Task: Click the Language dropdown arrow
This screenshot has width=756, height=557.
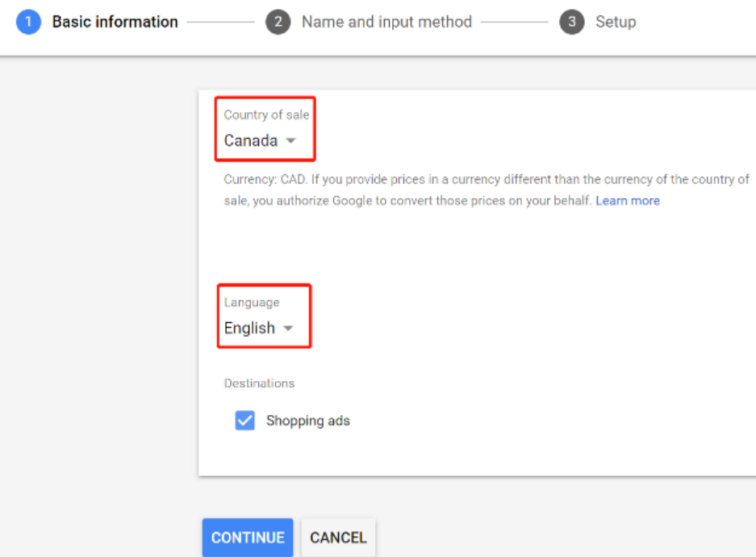Action: [288, 329]
